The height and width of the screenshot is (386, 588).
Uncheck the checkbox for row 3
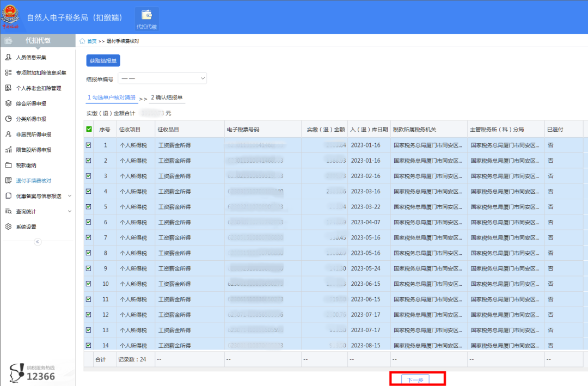click(x=89, y=175)
